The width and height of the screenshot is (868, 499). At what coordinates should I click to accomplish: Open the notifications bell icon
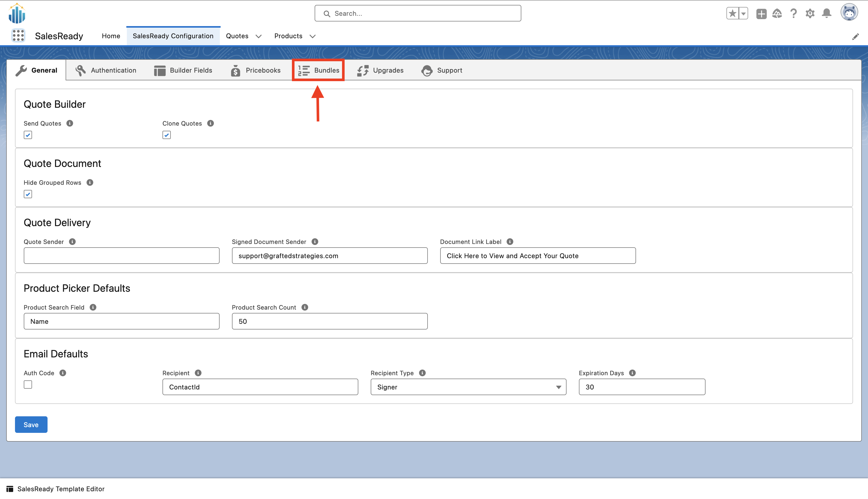pos(827,13)
